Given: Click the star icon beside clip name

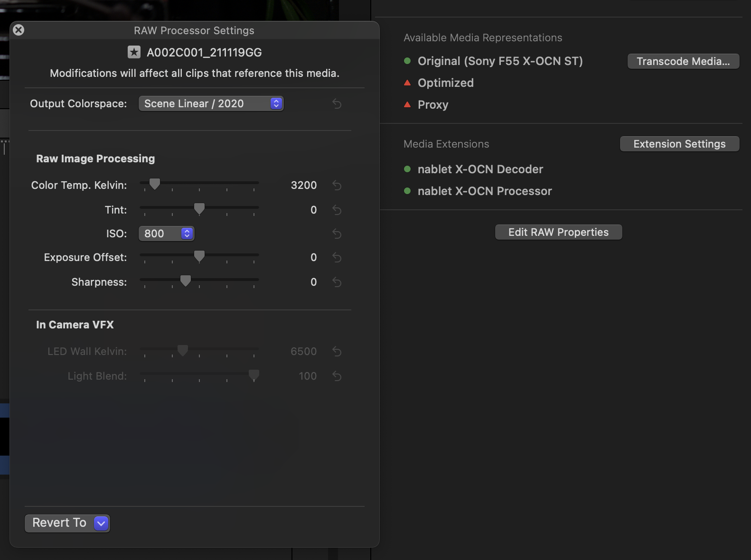Looking at the screenshot, I should [134, 52].
